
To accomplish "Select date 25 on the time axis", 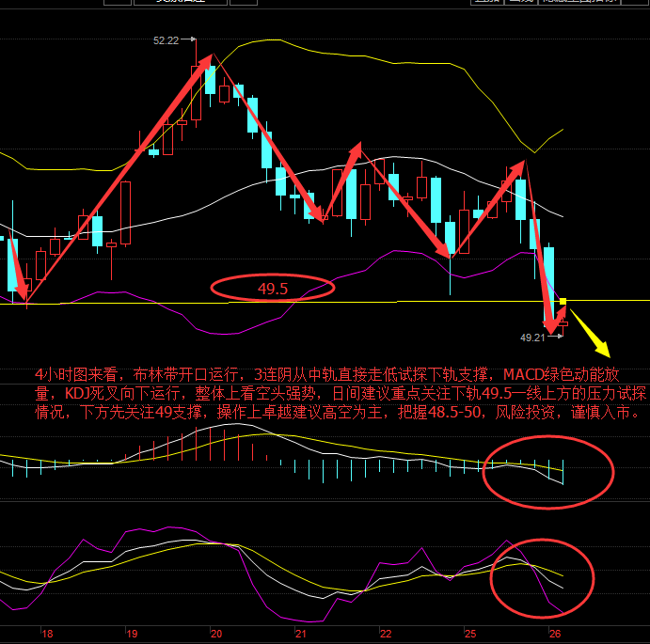I will [470, 635].
